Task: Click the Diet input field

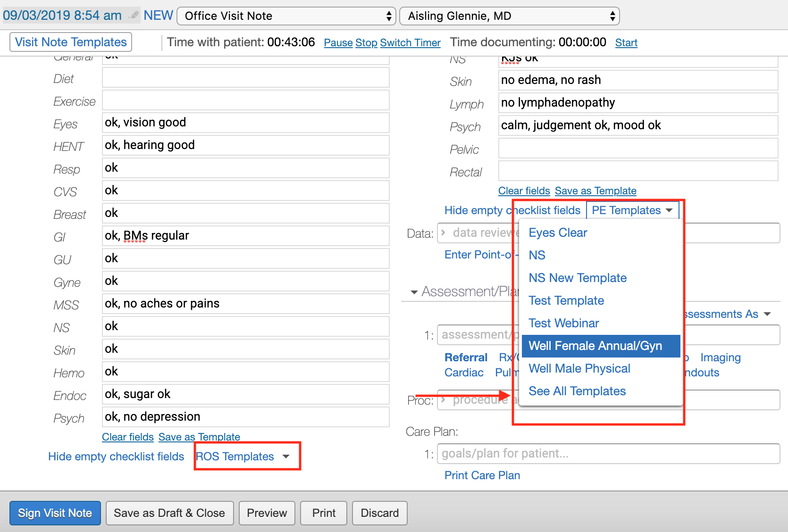Action: pyautogui.click(x=245, y=78)
